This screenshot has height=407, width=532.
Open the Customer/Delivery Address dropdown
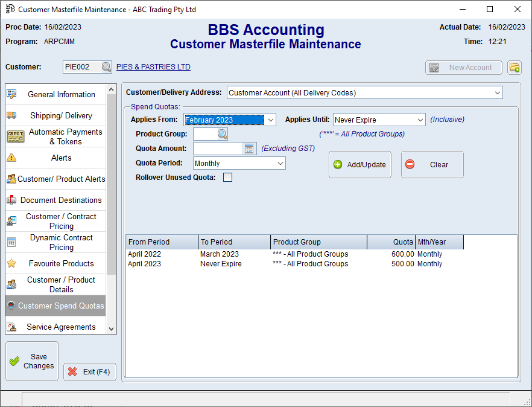497,93
